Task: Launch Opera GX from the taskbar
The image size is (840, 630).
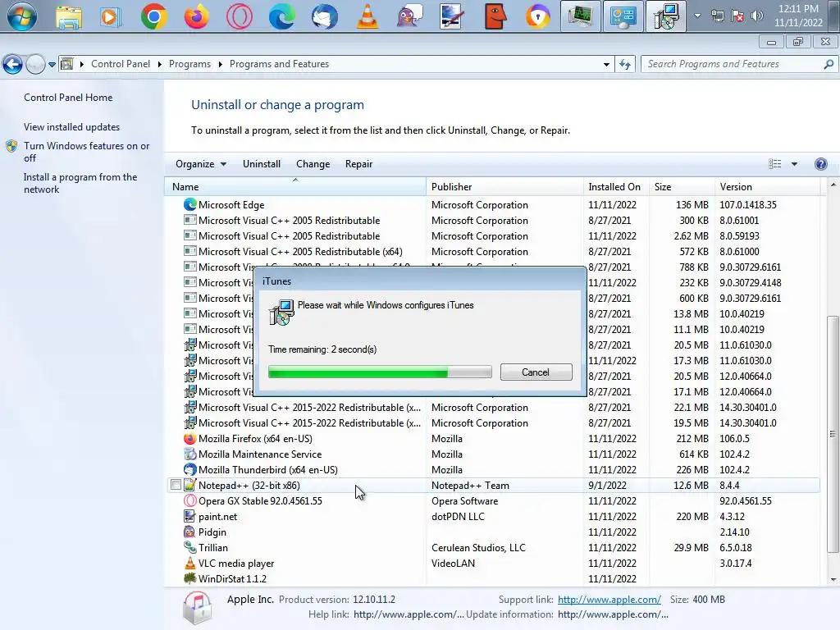Action: tap(239, 16)
